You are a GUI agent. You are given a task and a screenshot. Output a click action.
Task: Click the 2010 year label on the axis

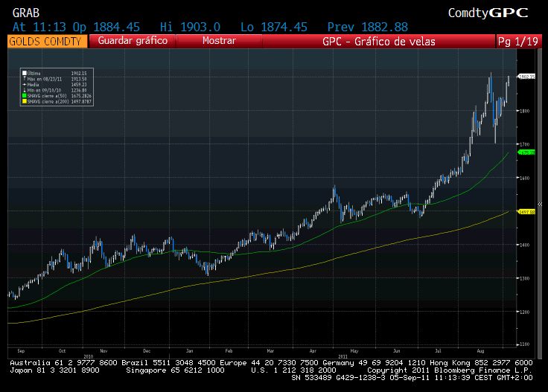pyautogui.click(x=89, y=356)
